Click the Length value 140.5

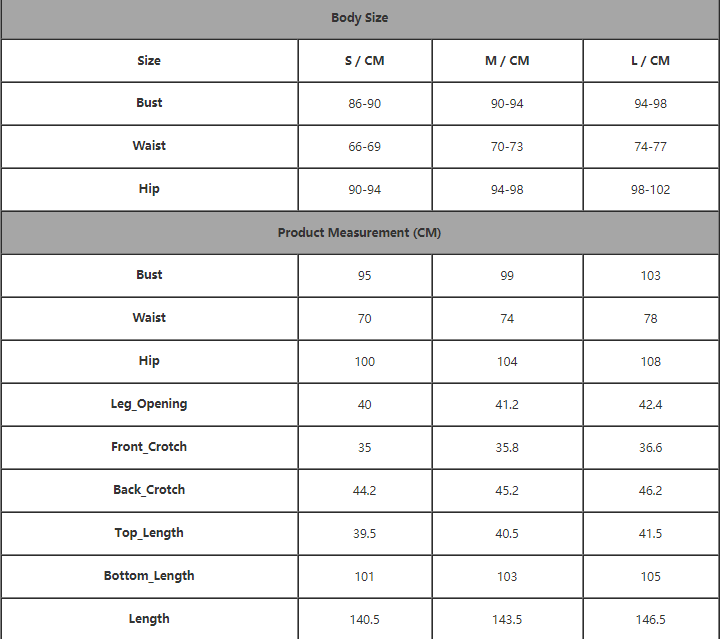(365, 619)
